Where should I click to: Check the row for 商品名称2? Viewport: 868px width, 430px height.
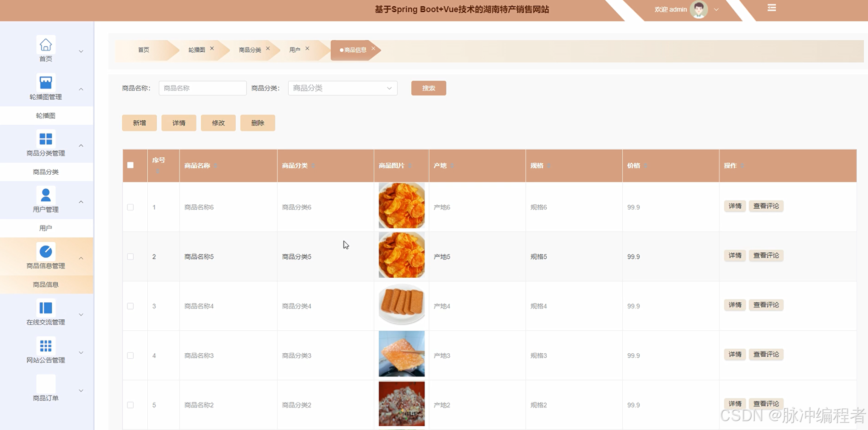[x=130, y=405]
